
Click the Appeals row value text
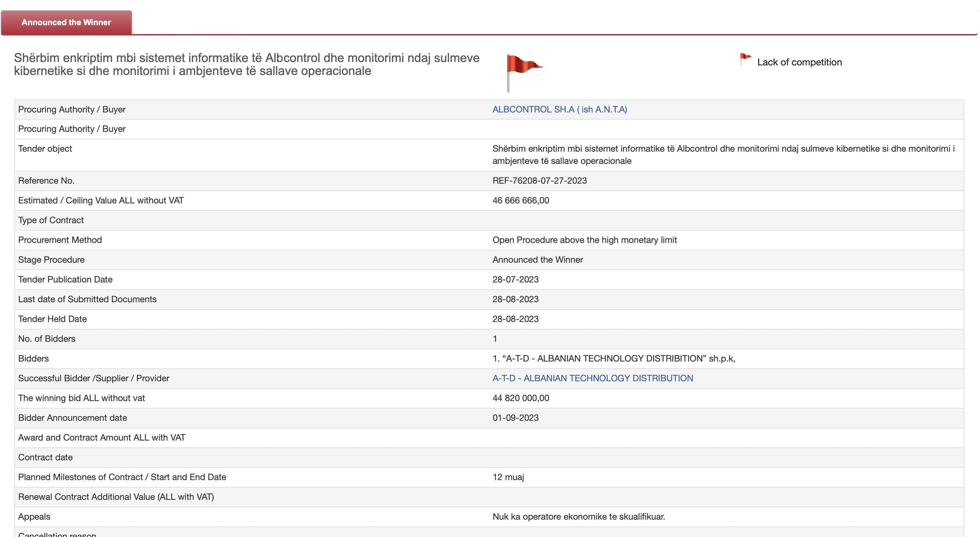pos(578,517)
